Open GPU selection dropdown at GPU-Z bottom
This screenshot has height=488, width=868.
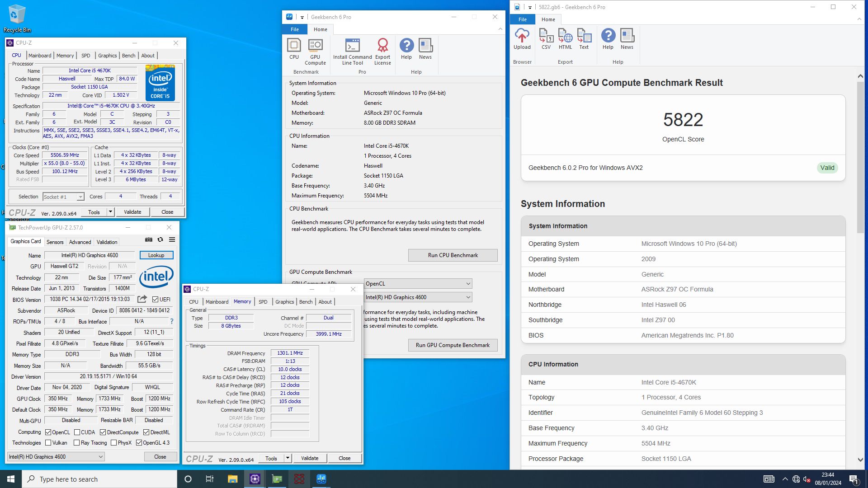pyautogui.click(x=56, y=457)
